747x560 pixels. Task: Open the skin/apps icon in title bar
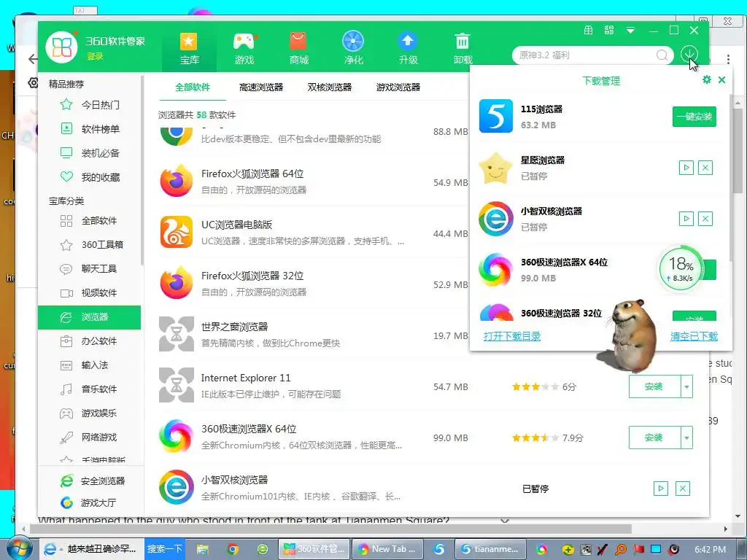(609, 31)
